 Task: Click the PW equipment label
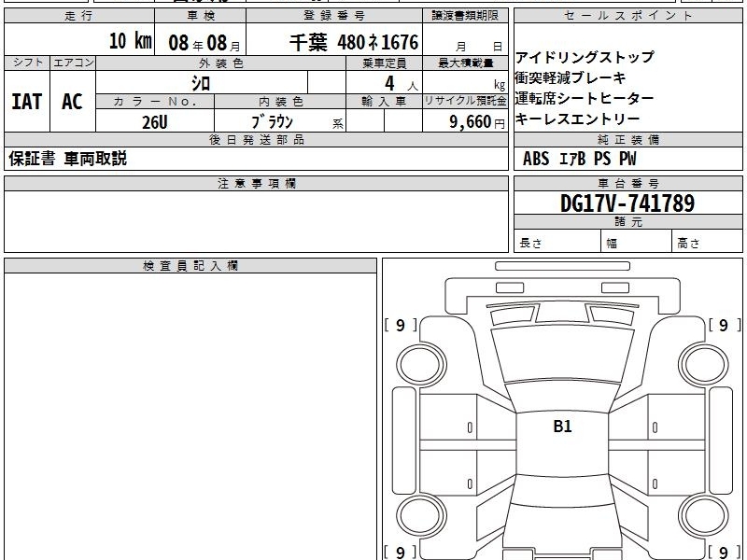click(627, 159)
